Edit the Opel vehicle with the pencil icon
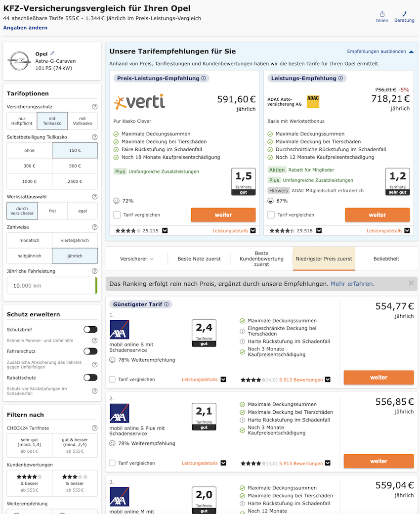 pos(52,53)
